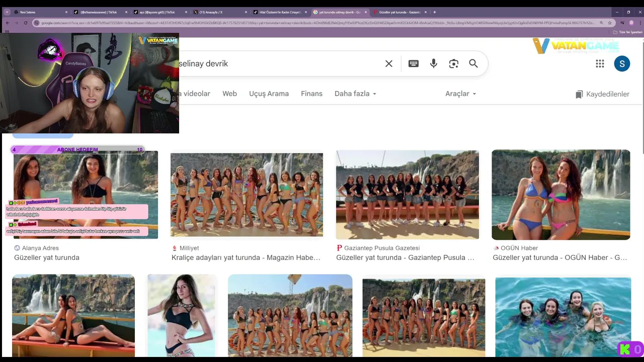Switch to the ays (@aysenr.gk0) TikTok tab
This screenshot has height=362, width=644.
pyautogui.click(x=160, y=12)
